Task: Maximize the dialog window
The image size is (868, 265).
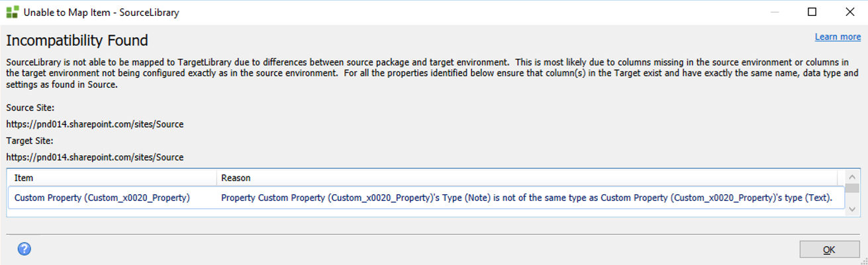Action: [x=812, y=12]
